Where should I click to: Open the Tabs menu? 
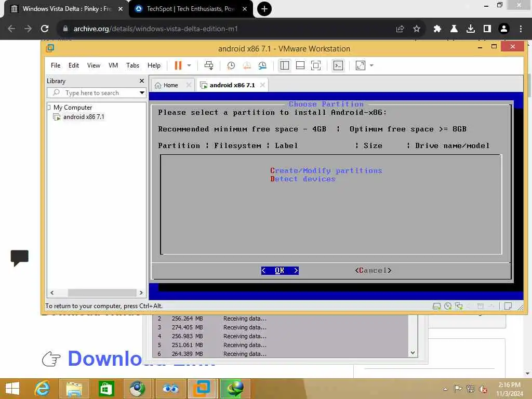click(x=132, y=65)
